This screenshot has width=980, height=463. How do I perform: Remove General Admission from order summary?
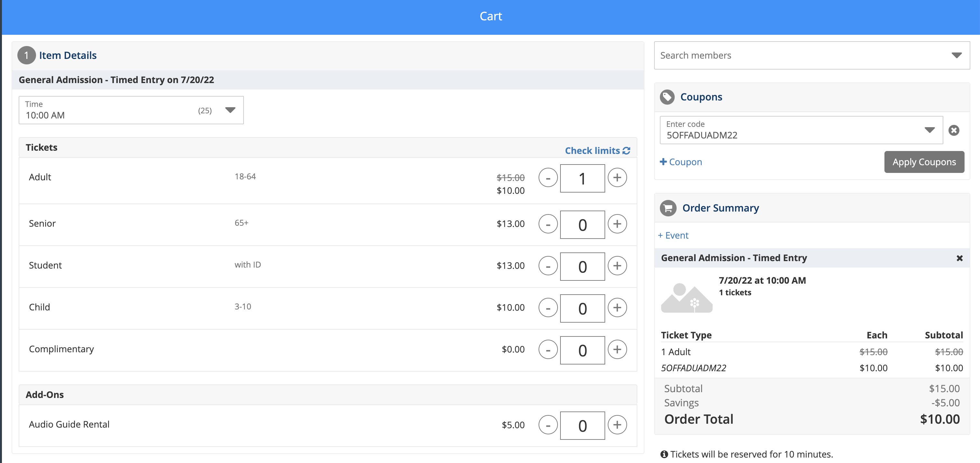(x=959, y=258)
